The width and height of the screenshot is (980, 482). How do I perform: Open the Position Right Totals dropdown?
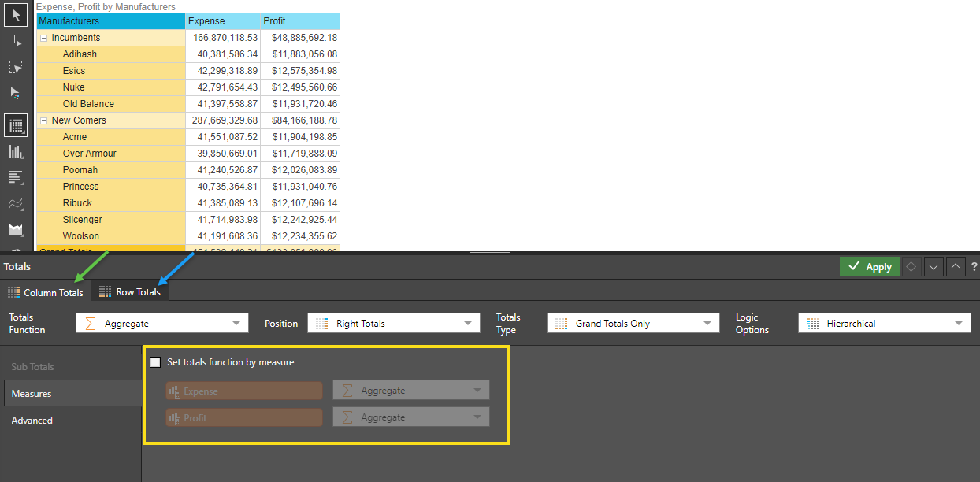(393, 323)
